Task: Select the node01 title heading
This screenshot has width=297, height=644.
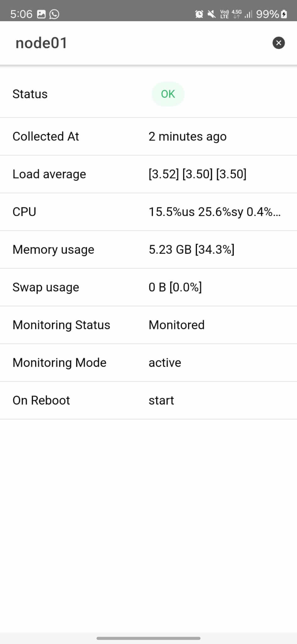Action: coord(41,43)
